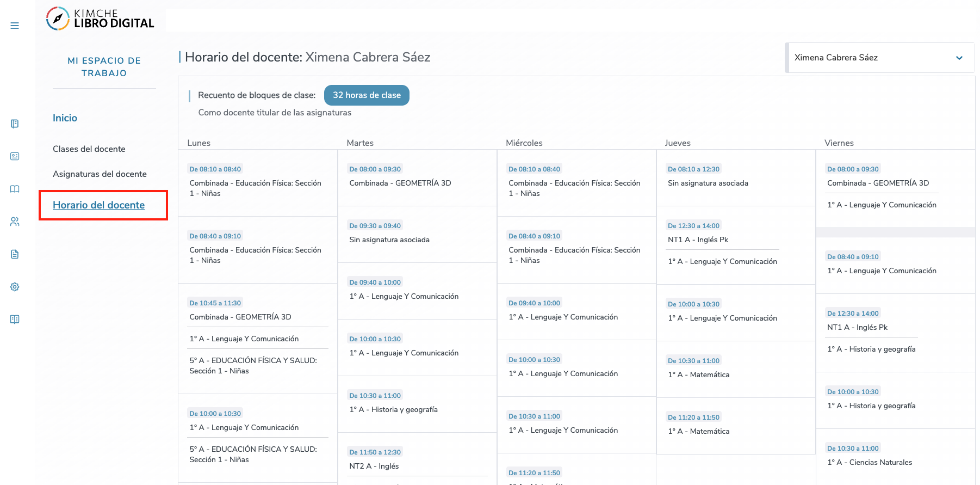Open the users icon in sidebar
Screen dimensions: 980x485
click(x=15, y=222)
